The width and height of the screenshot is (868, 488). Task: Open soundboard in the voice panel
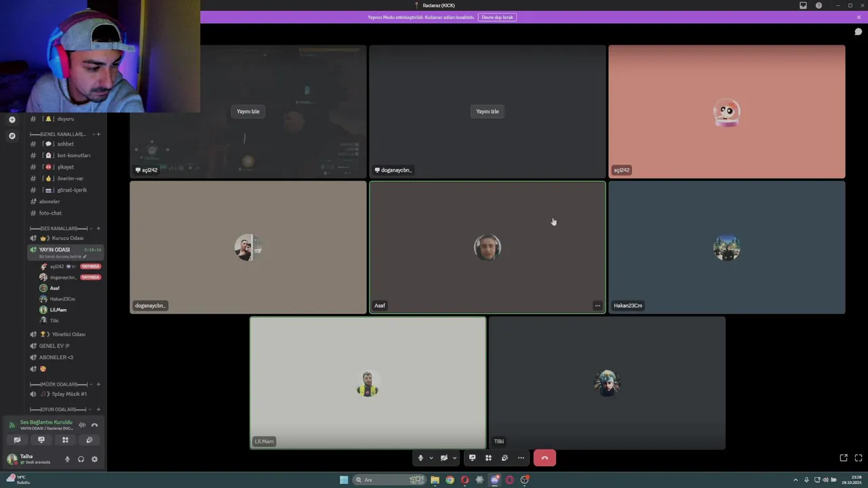click(x=89, y=440)
